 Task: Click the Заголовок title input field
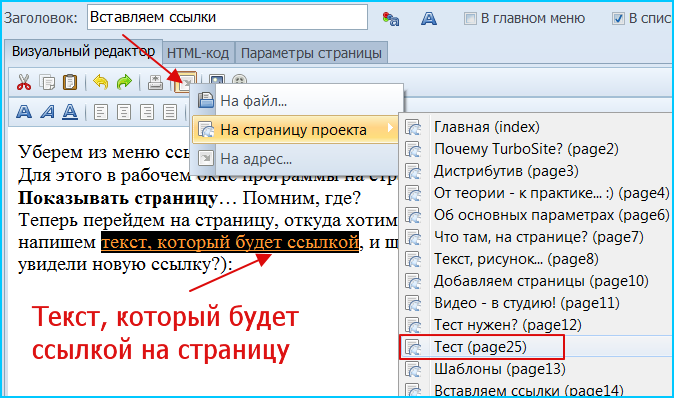227,17
